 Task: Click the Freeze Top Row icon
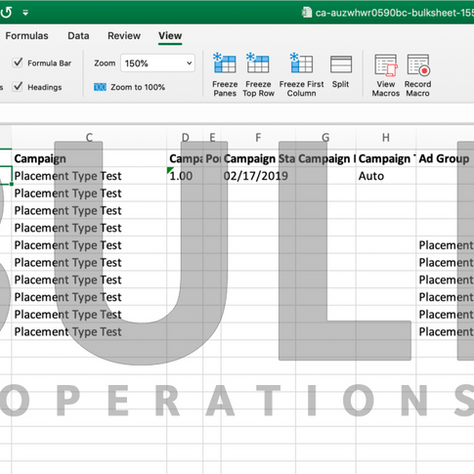258,63
